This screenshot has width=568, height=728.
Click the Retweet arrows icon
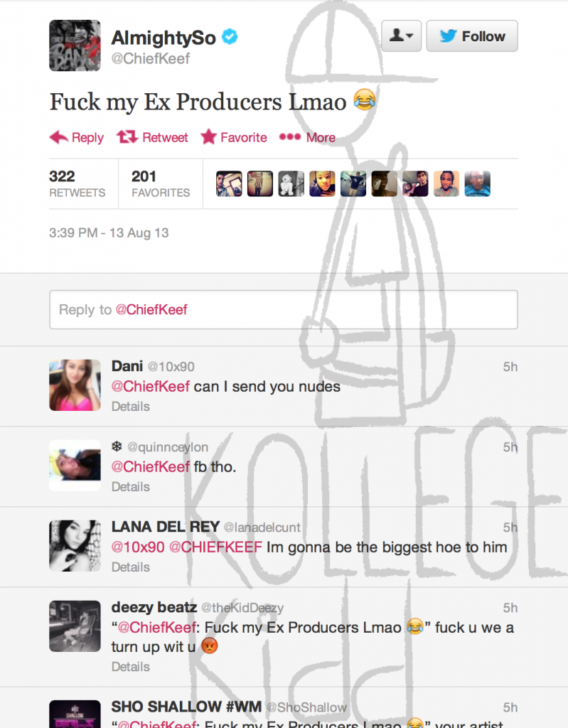click(x=127, y=136)
